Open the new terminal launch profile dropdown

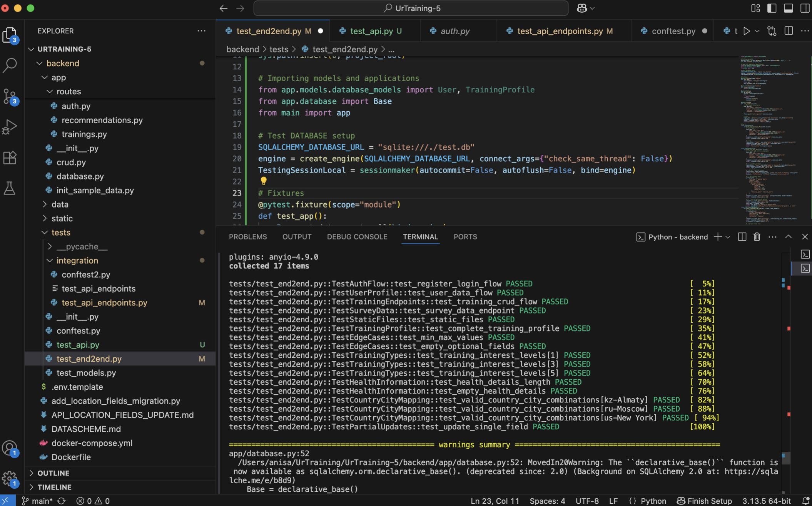pos(728,237)
